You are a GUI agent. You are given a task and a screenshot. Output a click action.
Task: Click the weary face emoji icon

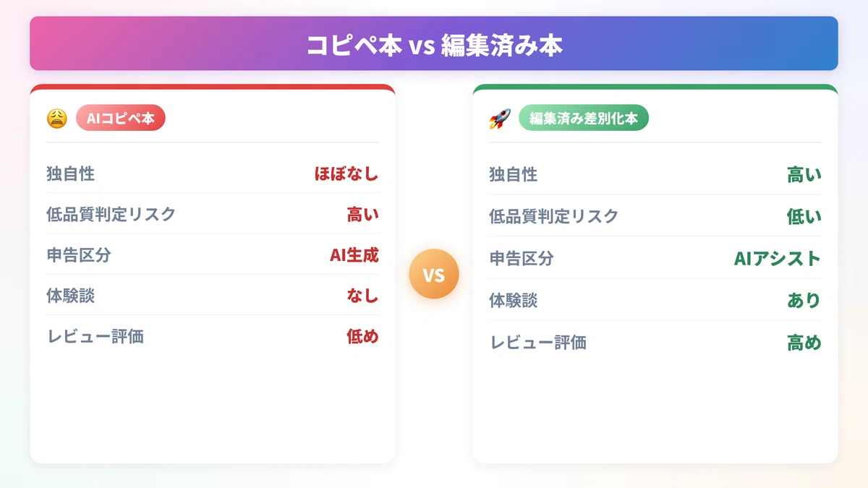coord(57,119)
